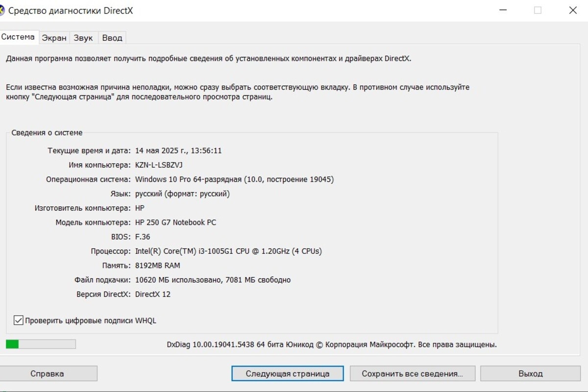Click the green progress bar

tap(41, 344)
